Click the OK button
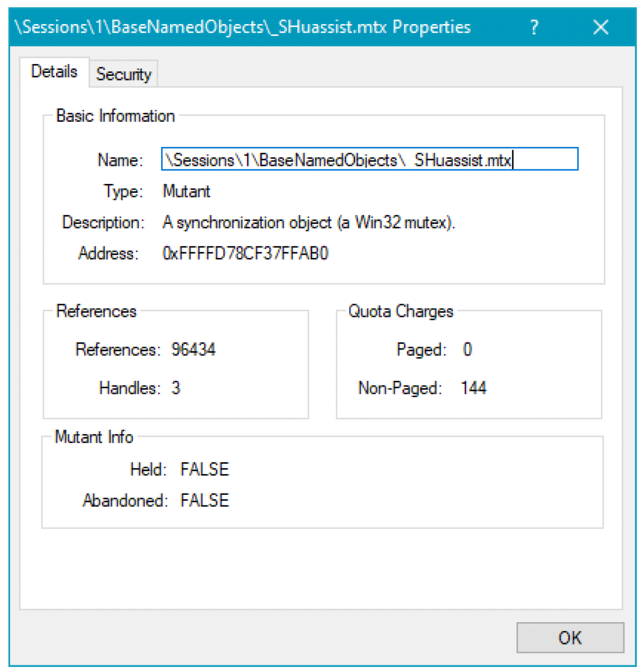Screen dimensions: 643x672 click(x=569, y=637)
